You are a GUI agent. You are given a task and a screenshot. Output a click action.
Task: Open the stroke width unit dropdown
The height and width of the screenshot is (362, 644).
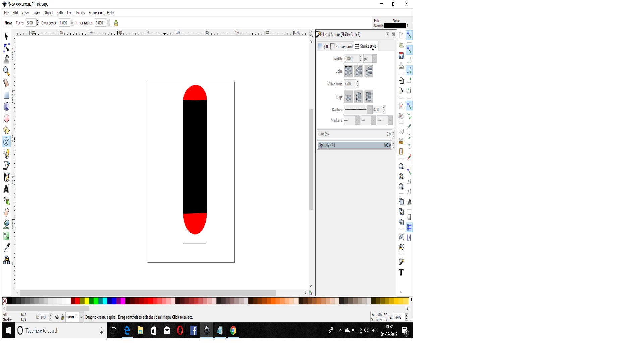pos(374,59)
